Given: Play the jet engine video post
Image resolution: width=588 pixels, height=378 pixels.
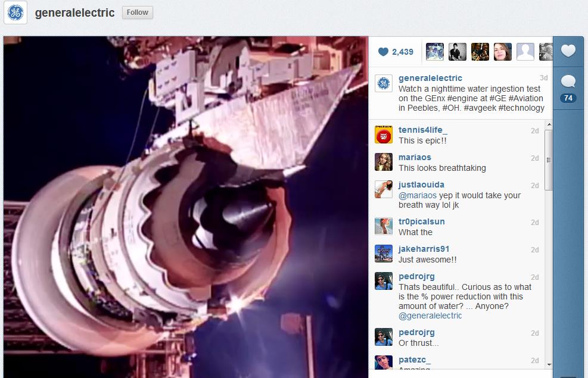Looking at the screenshot, I should click(186, 207).
